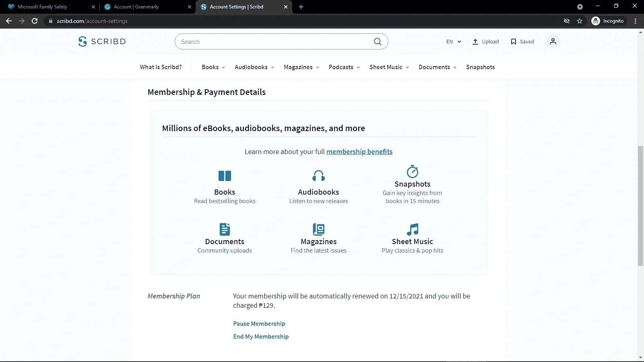Click the search magnifier icon
The width and height of the screenshot is (644, 362).
point(378,41)
